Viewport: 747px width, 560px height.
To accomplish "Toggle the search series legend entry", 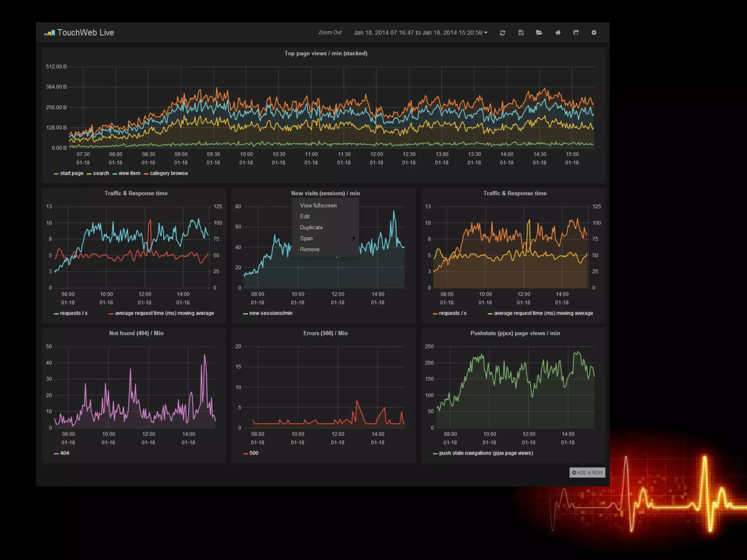I will tap(101, 174).
